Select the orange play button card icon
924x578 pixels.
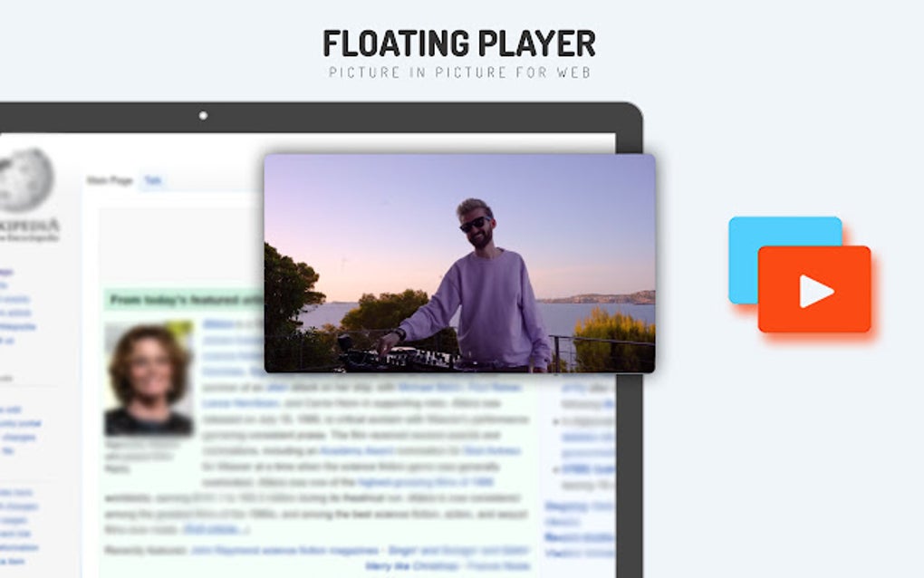(x=811, y=290)
